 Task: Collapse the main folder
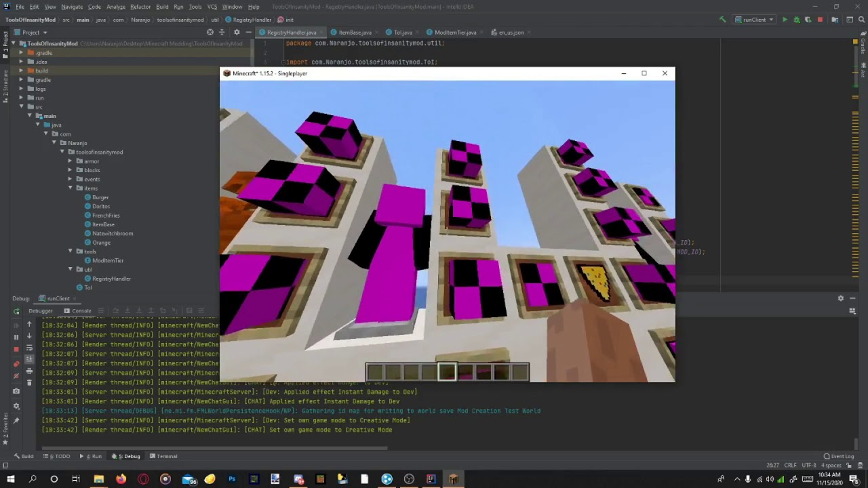[30, 116]
